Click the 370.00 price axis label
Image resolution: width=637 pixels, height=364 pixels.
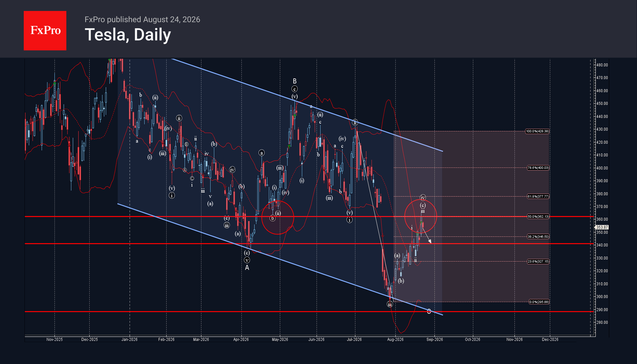602,207
